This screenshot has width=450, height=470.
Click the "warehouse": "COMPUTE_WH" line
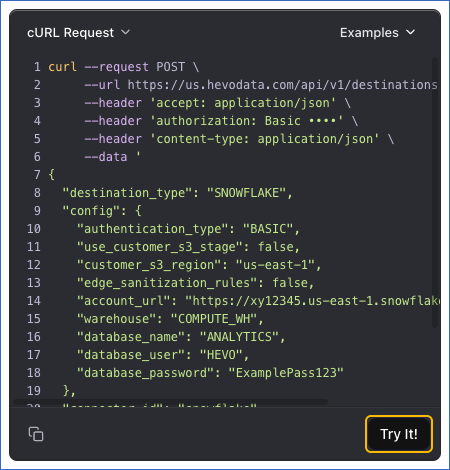coord(170,319)
